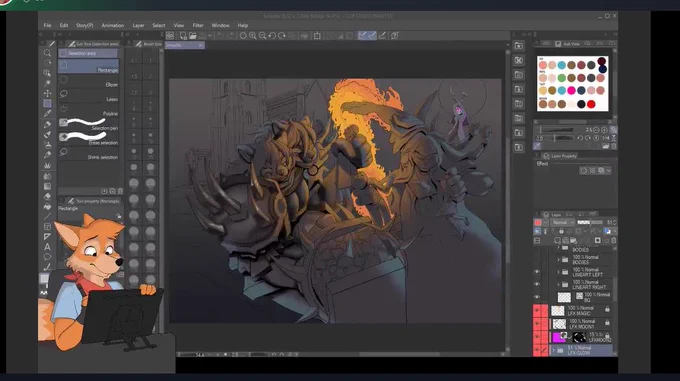This screenshot has width=680, height=381.
Task: Click the New raster layer icon
Action: (x=557, y=241)
